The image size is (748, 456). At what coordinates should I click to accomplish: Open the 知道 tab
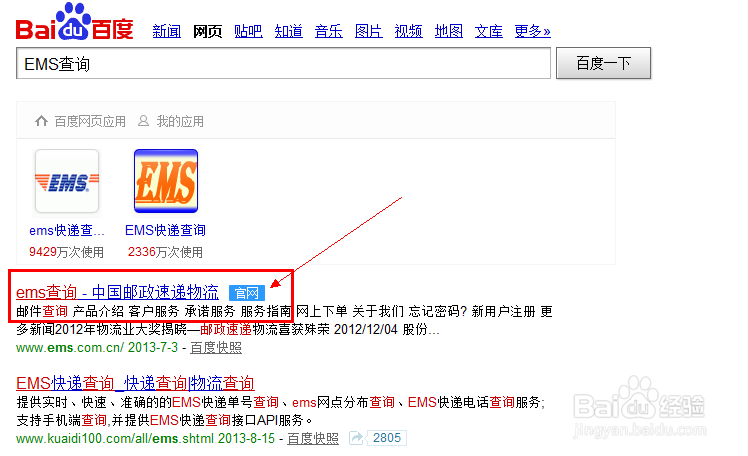289,31
